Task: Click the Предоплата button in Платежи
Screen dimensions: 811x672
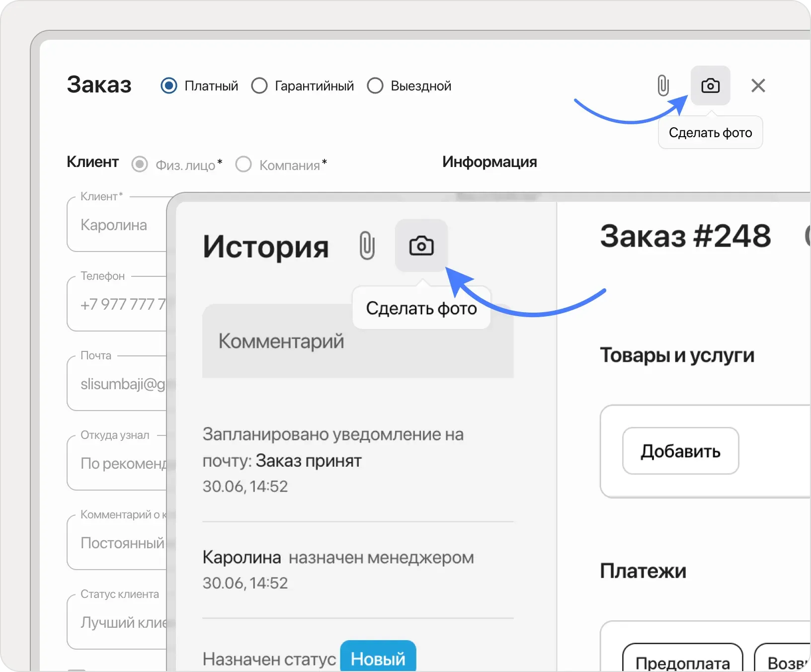Action: pos(682,663)
